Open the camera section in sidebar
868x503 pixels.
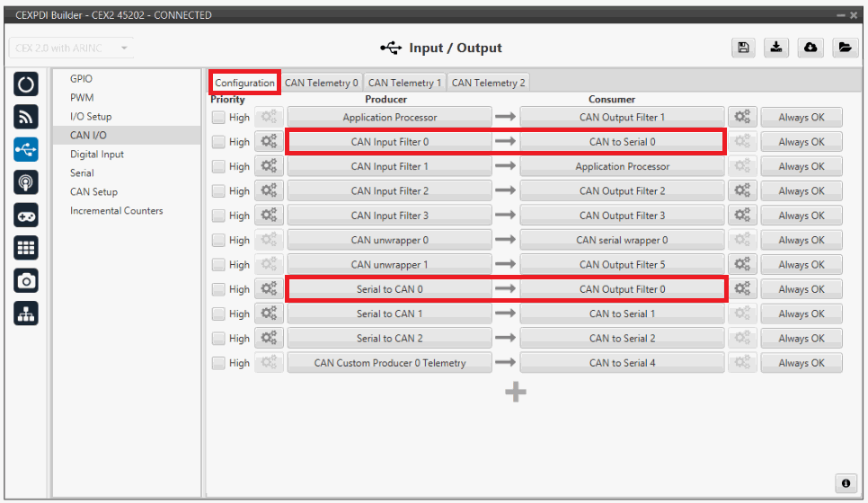[26, 281]
